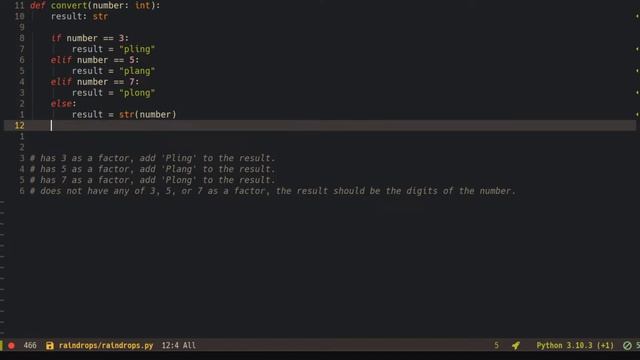Click the highlighted current line 12
640x360 pixels.
click(320, 126)
